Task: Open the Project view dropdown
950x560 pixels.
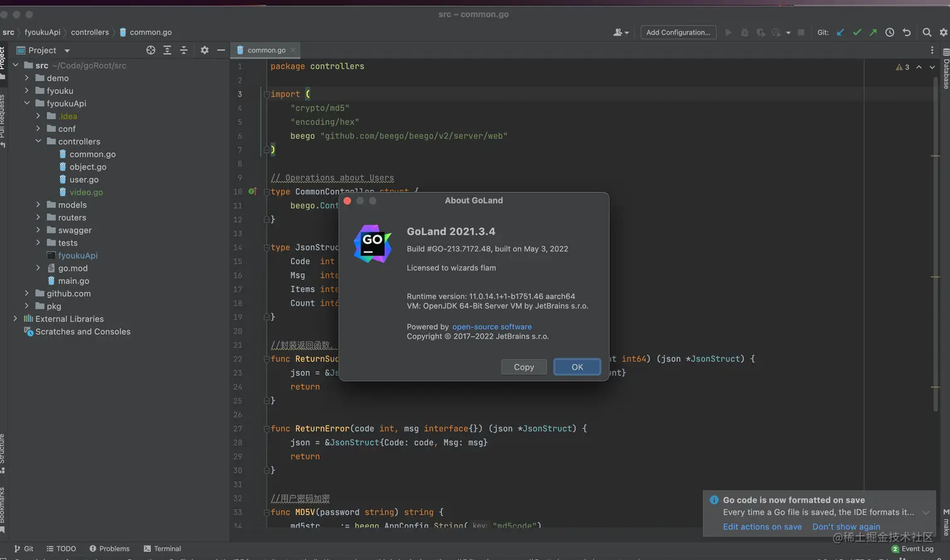Action: pyautogui.click(x=67, y=51)
